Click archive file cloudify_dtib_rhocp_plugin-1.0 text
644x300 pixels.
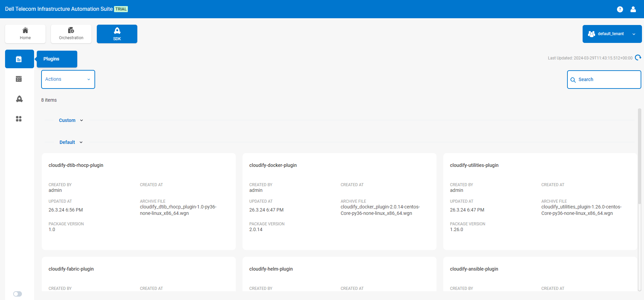pyautogui.click(x=178, y=210)
